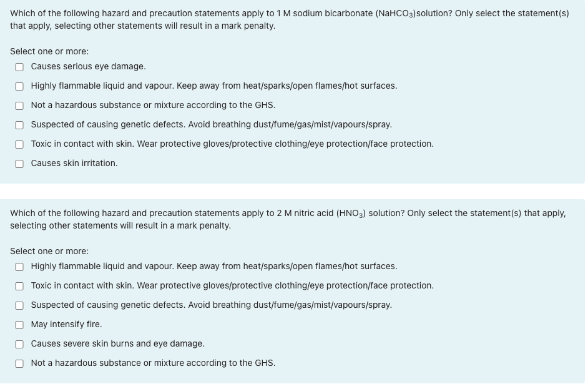Image resolution: width=588 pixels, height=384 pixels.
Task: Tick 'Causes serious eye damage' checkbox
Action: coord(19,67)
